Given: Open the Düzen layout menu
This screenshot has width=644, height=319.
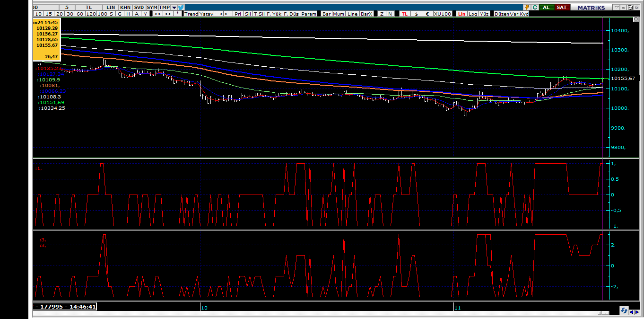Looking at the screenshot, I should tap(502, 14).
